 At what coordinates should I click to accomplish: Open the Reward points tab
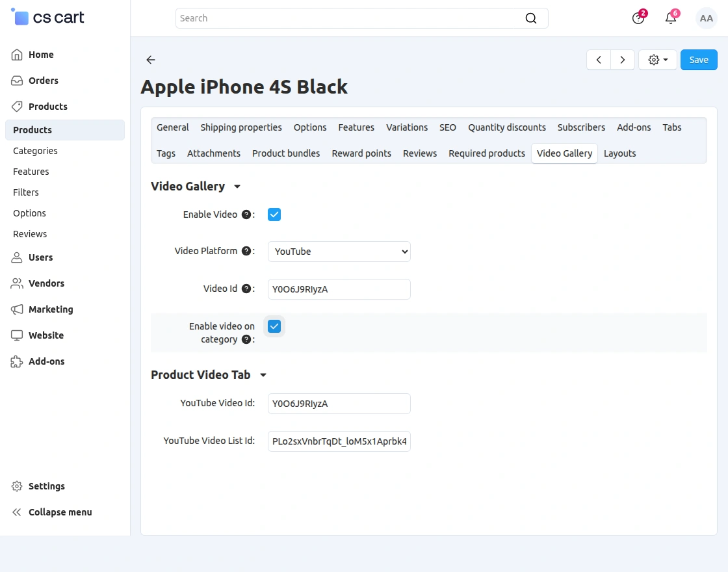coord(361,153)
